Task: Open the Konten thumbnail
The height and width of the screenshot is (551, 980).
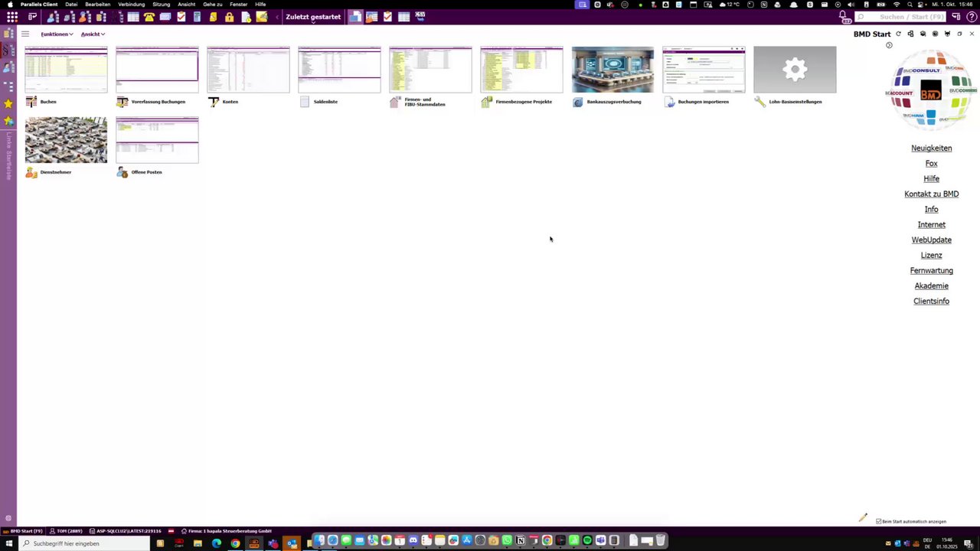Action: (x=248, y=70)
